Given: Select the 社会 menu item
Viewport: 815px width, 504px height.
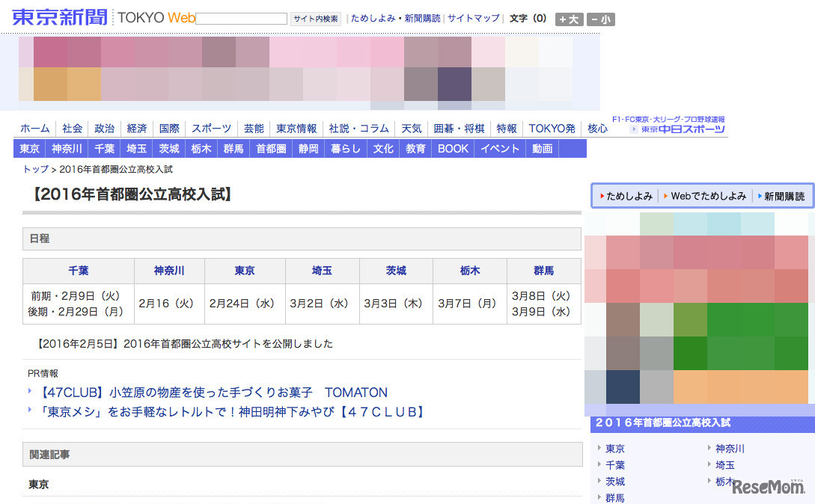Looking at the screenshot, I should [x=72, y=128].
